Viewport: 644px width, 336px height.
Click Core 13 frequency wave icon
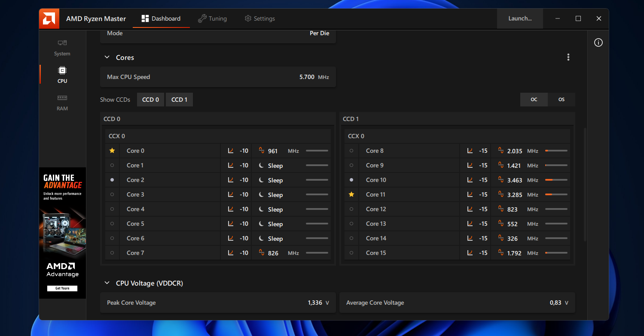501,224
